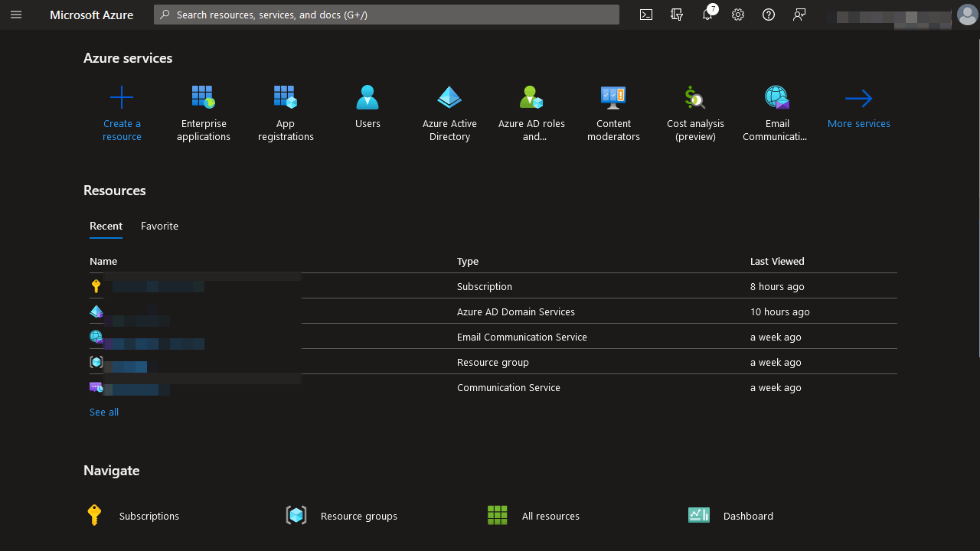
Task: Launch Cloud Shell from the top bar
Action: [646, 15]
